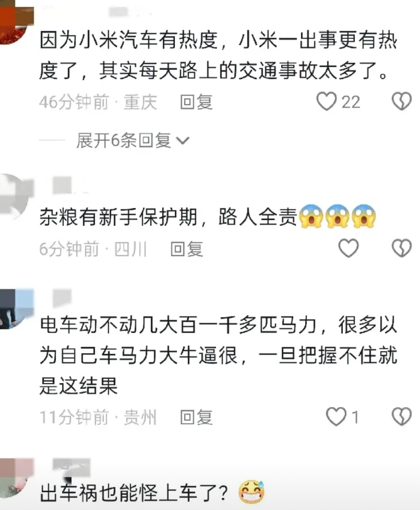Tap the comment text 出车祸也能怪上车了

point(134,493)
